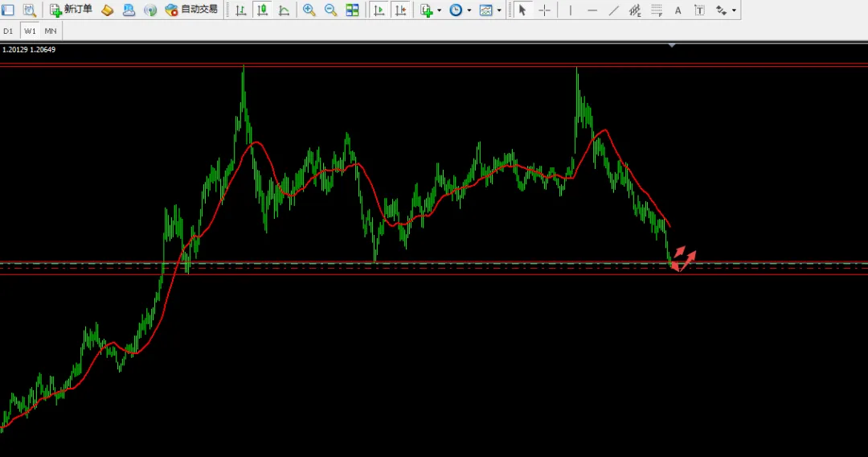Select the cursor arrow tool

coord(522,10)
